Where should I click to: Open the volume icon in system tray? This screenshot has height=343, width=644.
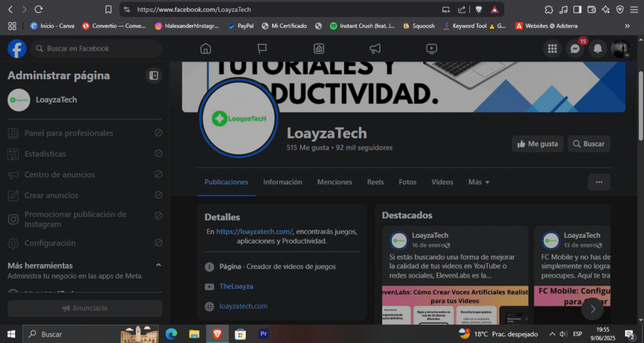[x=563, y=334]
